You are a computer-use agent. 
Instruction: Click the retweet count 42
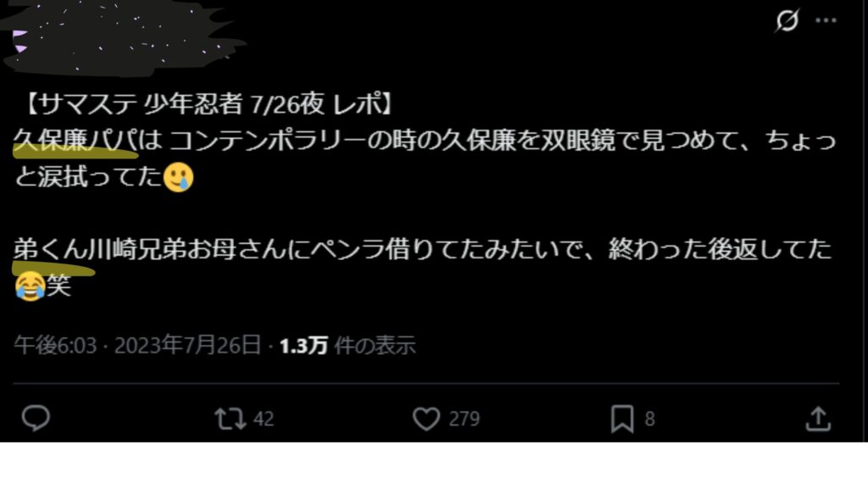tap(264, 419)
